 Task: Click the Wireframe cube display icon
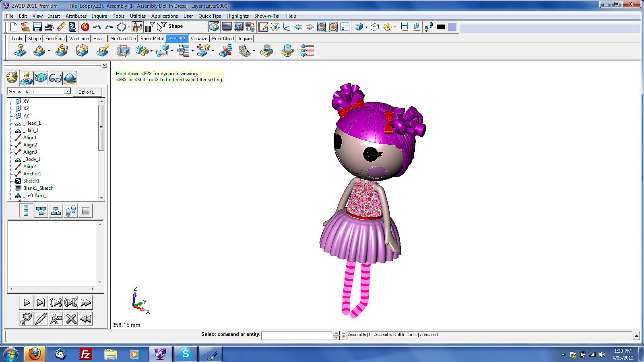point(375,27)
